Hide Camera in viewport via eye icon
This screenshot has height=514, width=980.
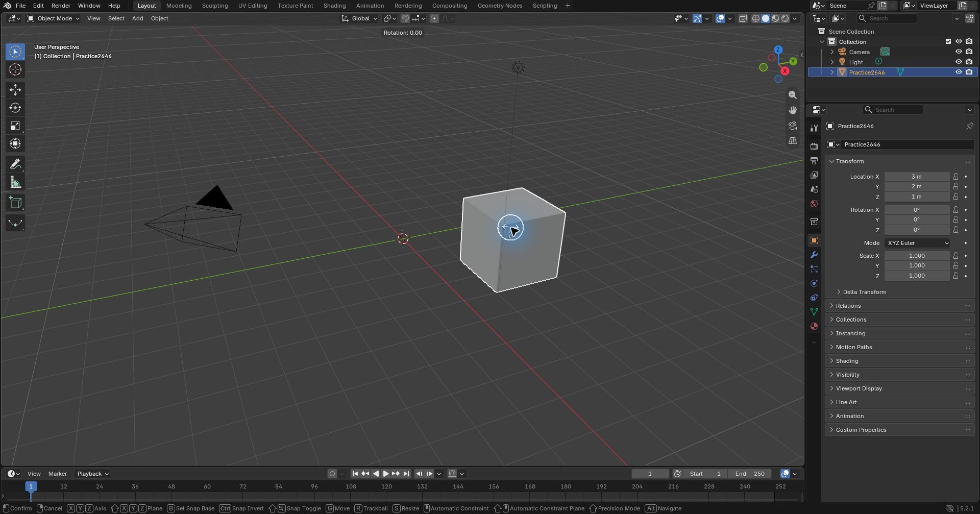[959, 52]
